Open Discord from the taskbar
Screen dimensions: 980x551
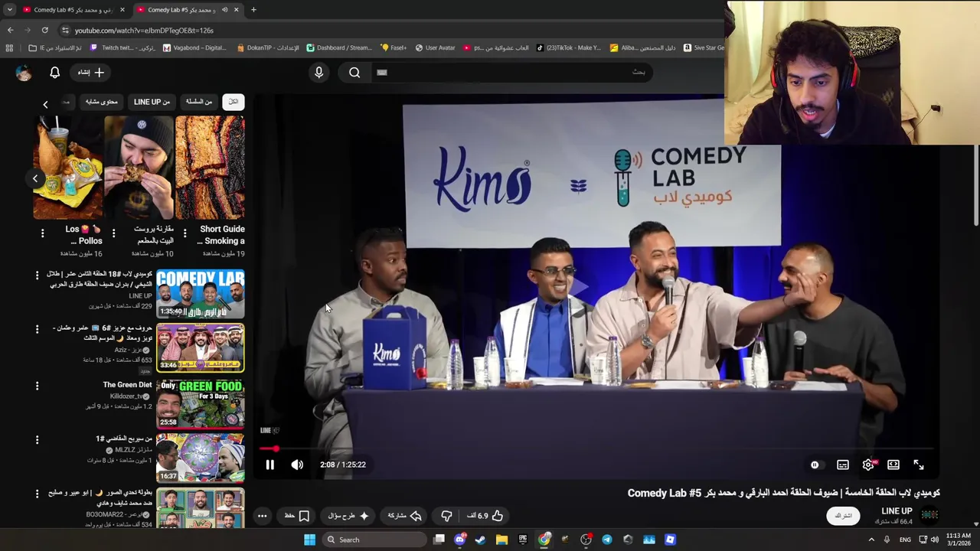[x=460, y=540]
